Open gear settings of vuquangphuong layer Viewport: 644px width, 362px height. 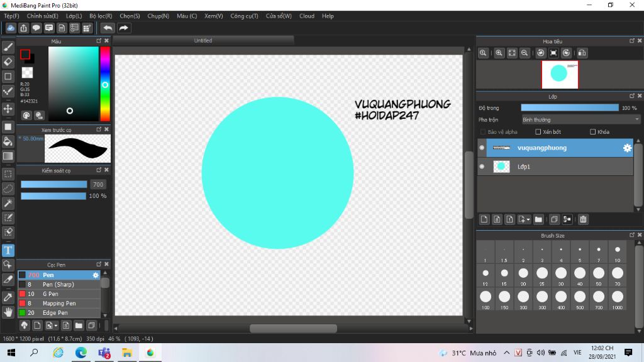(x=627, y=148)
